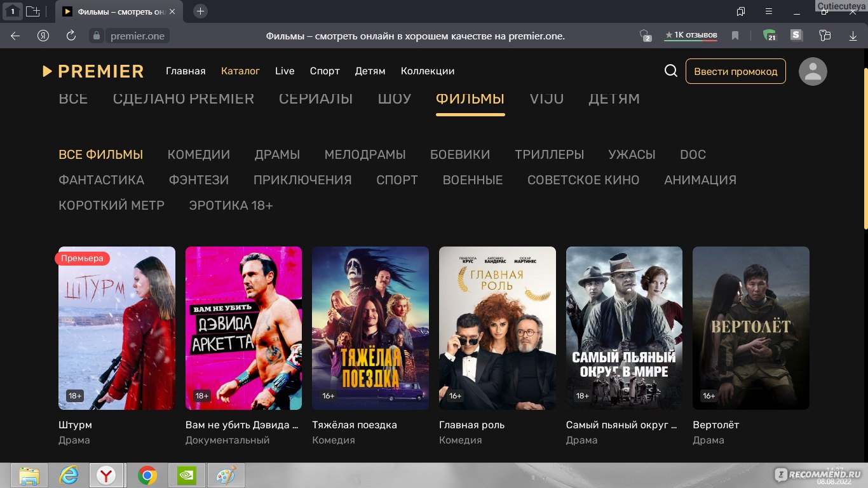Open the Детям nav item
Screen dimensions: 868x488
[x=370, y=71]
